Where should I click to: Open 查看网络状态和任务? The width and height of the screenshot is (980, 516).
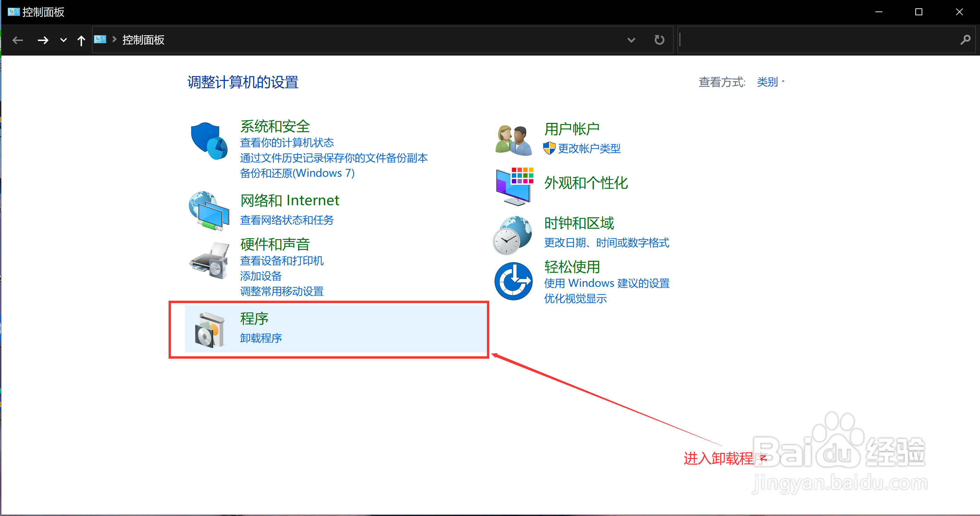(286, 220)
